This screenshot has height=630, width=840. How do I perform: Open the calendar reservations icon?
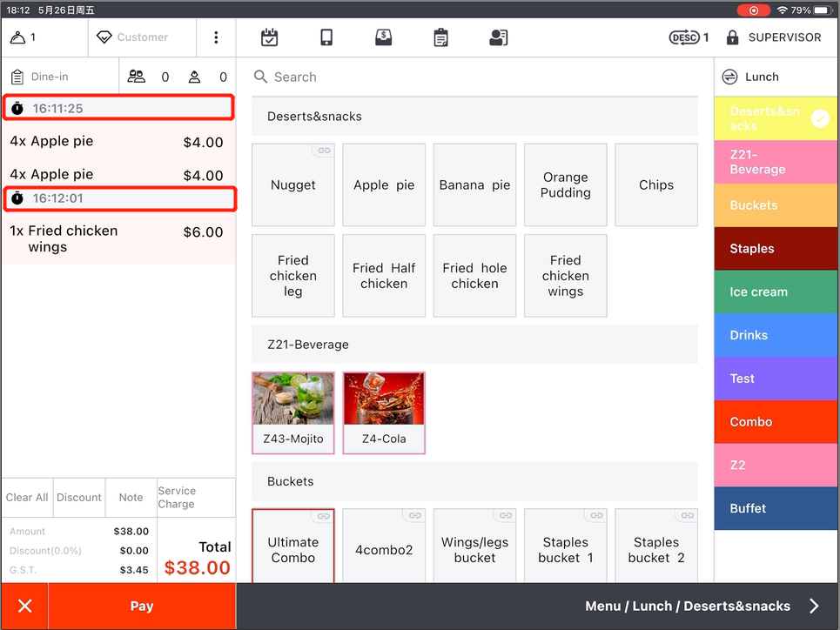tap(270, 37)
